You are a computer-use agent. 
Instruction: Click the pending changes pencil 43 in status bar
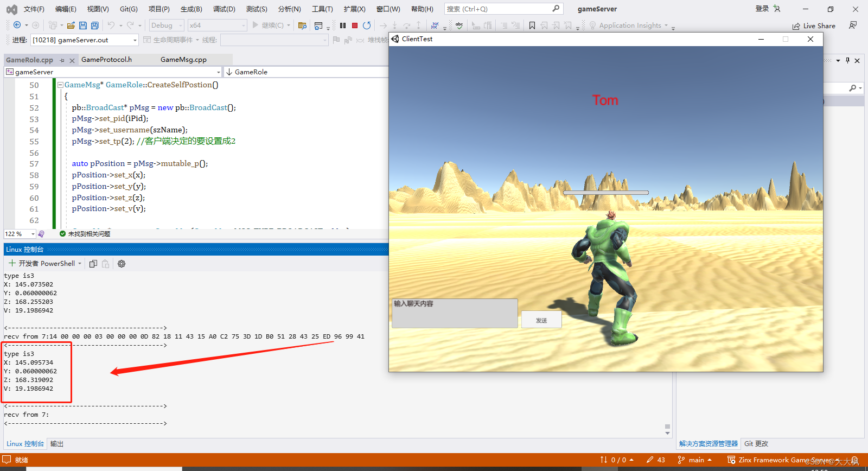pos(656,460)
